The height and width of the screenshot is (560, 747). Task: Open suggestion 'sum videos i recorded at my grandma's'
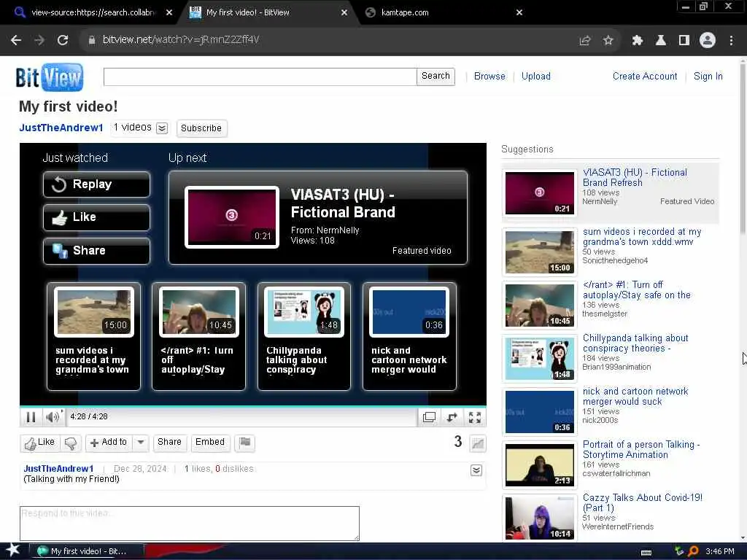tap(642, 237)
